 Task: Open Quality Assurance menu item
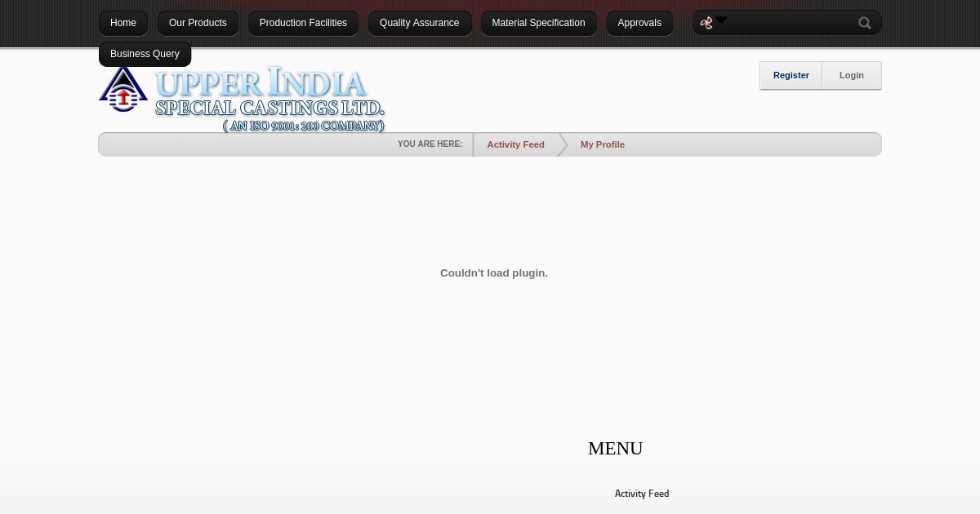point(420,23)
